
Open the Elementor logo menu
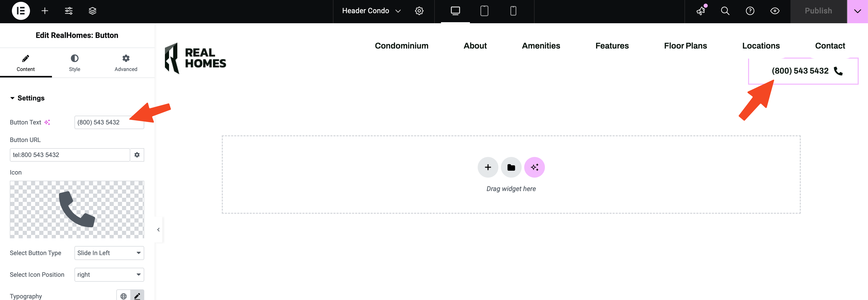pos(21,11)
